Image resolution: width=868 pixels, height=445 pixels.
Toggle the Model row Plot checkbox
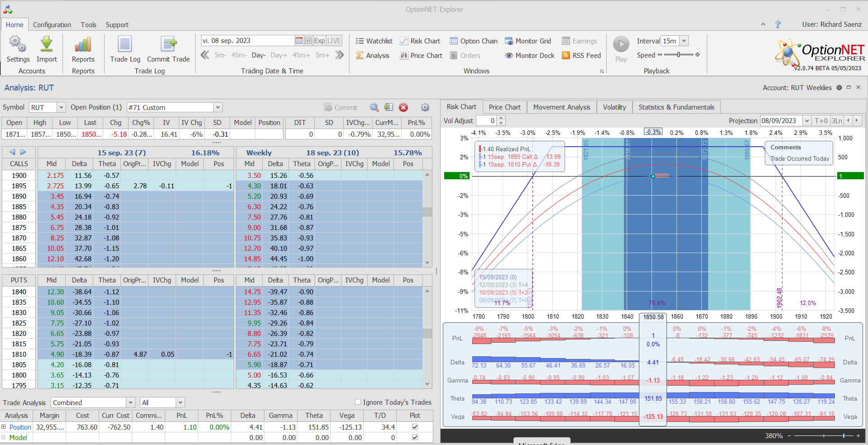coord(415,437)
